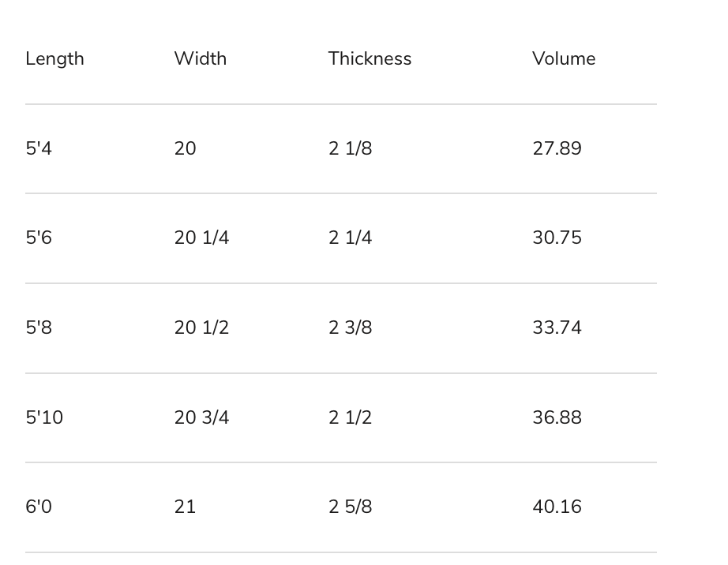Click the Length column header
The image size is (728, 565).
pyautogui.click(x=54, y=59)
